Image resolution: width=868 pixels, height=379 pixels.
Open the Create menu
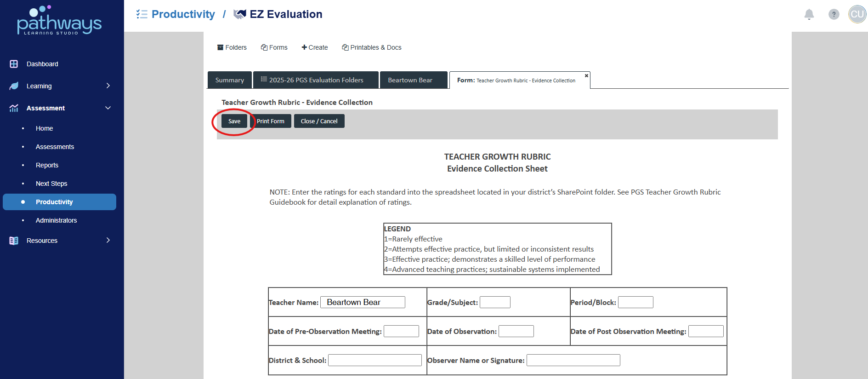[x=315, y=47]
